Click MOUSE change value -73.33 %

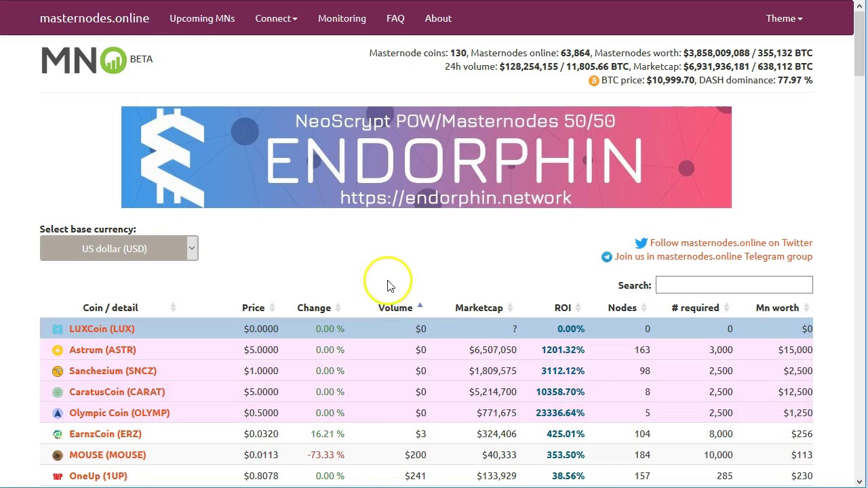point(325,455)
